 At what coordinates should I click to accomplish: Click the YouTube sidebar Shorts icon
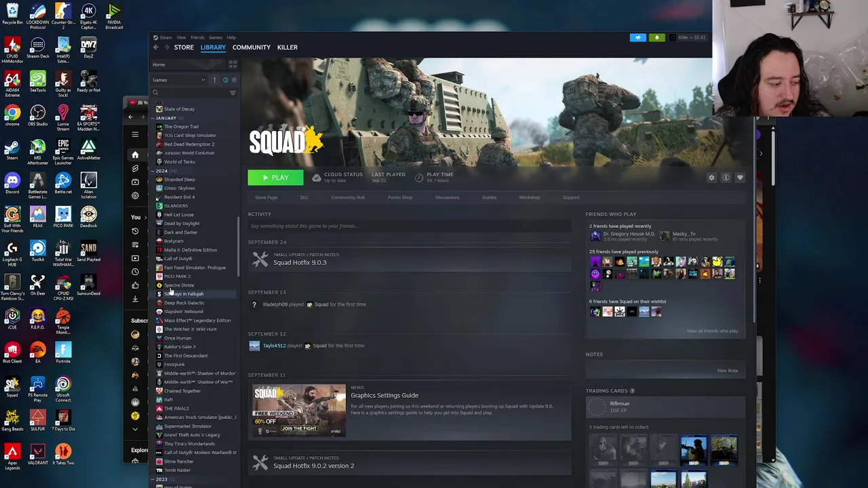(x=135, y=168)
